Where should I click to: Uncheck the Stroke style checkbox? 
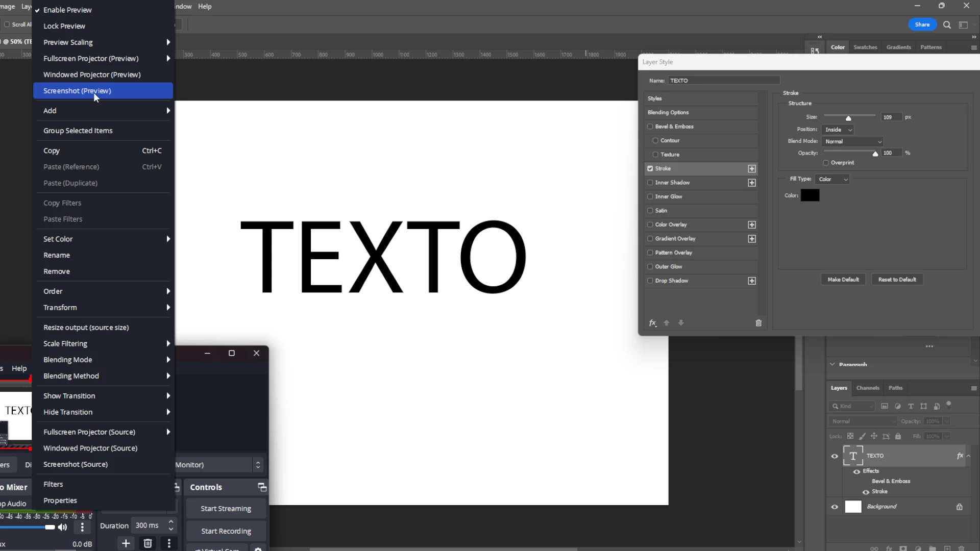point(650,168)
